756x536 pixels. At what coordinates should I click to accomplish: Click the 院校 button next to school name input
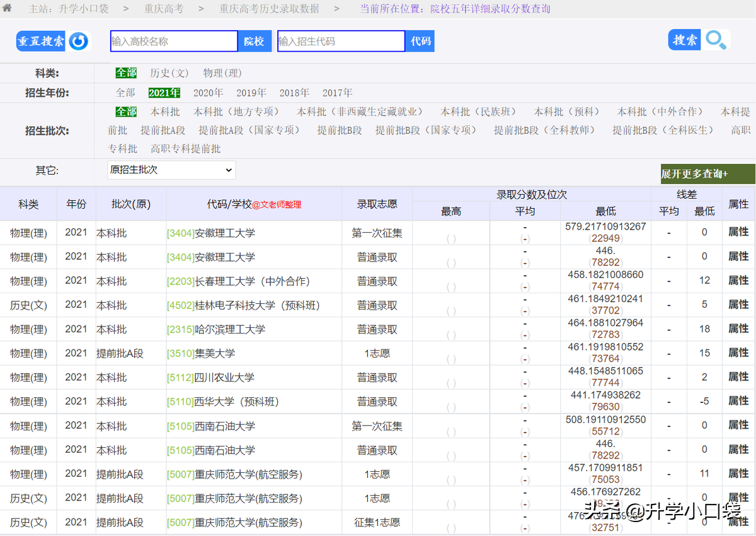[255, 40]
